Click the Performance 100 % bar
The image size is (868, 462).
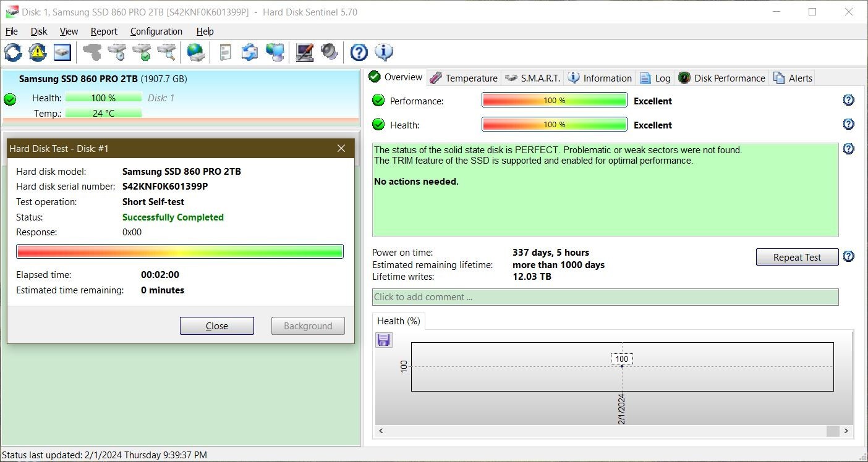pos(555,100)
